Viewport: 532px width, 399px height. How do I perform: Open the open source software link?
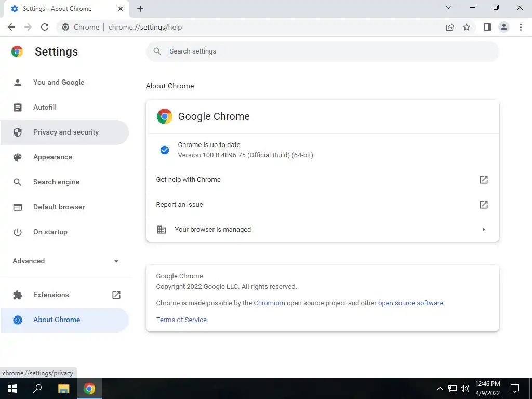pyautogui.click(x=411, y=303)
